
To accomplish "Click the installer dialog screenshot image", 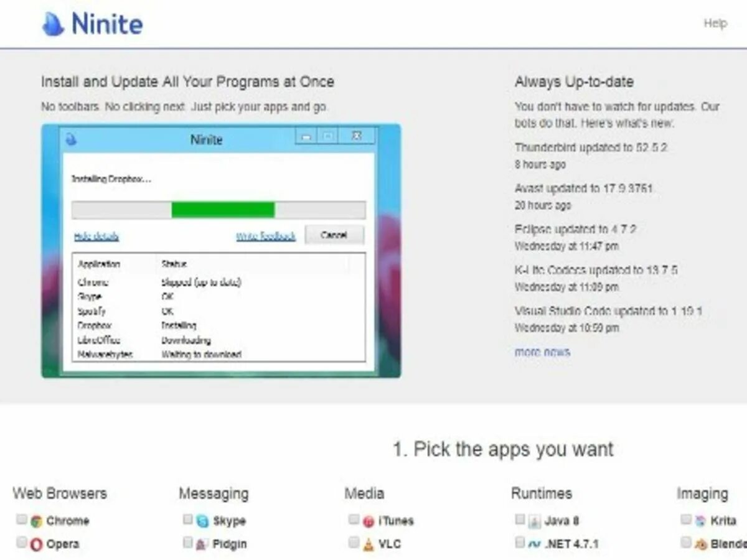I will (x=221, y=251).
